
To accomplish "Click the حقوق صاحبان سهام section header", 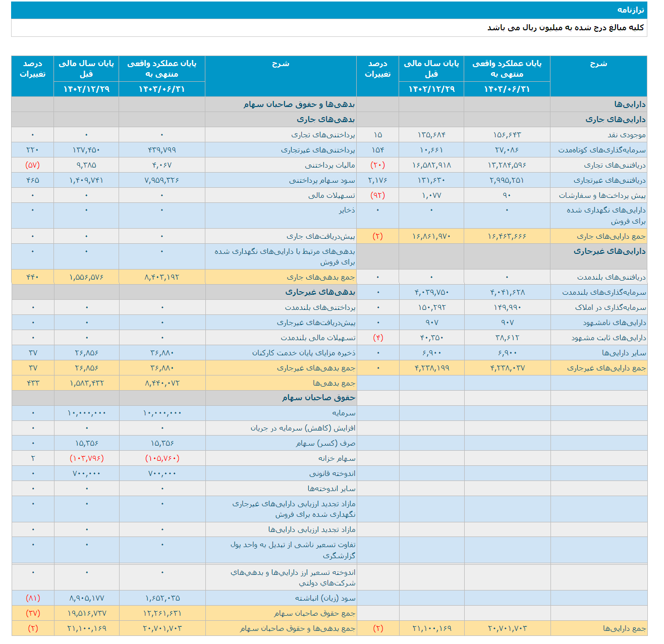I will 318,398.
